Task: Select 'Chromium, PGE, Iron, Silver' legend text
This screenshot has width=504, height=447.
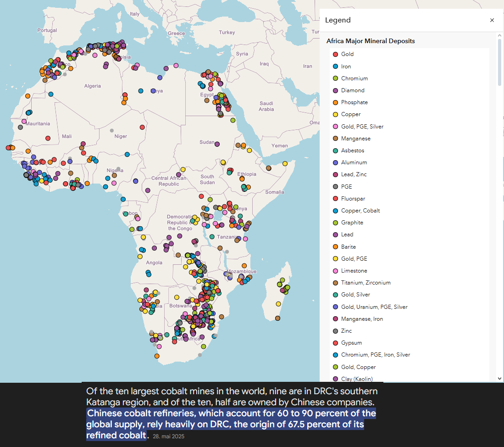Action: [x=376, y=355]
